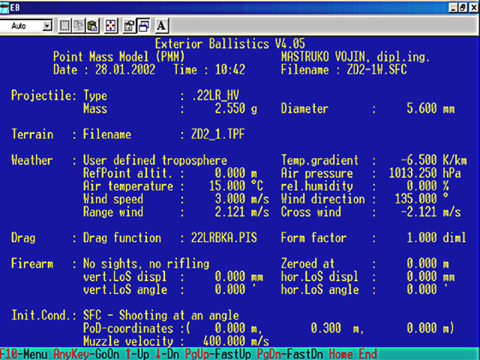The image size is (480, 360).
Task: Click the Air temperature value 15.000 °C
Action: pos(236,186)
